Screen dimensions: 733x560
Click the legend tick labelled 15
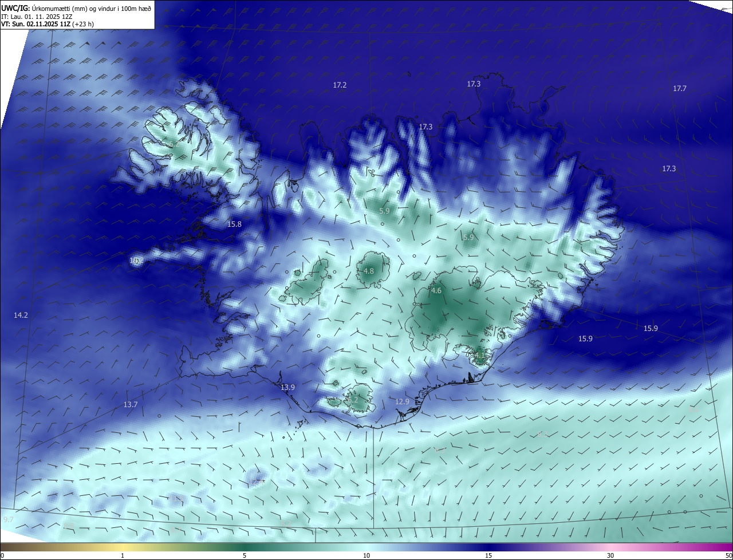click(488, 556)
